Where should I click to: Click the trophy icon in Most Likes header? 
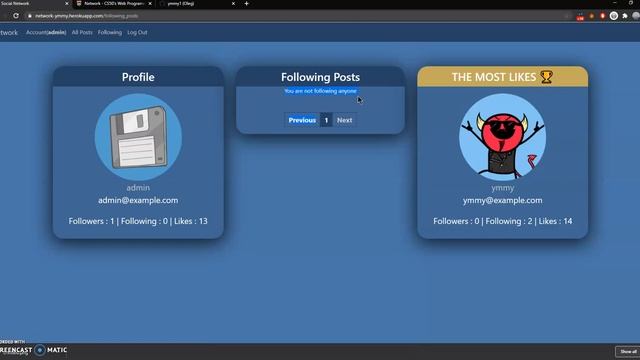point(546,77)
